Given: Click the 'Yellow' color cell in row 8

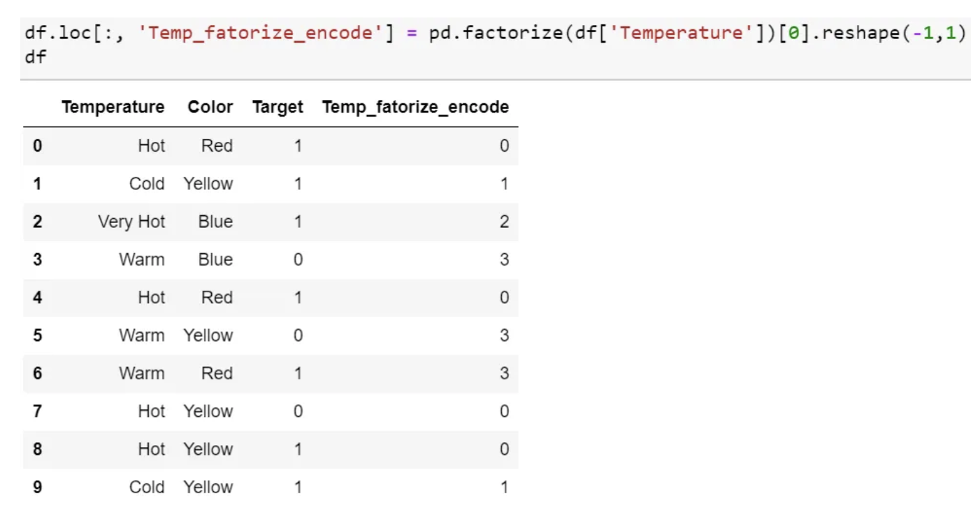Looking at the screenshot, I should point(208,449).
